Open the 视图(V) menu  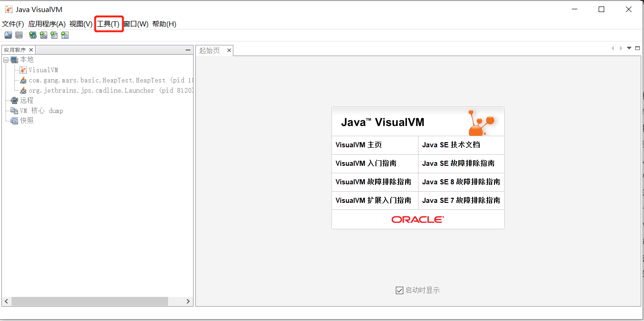point(81,24)
